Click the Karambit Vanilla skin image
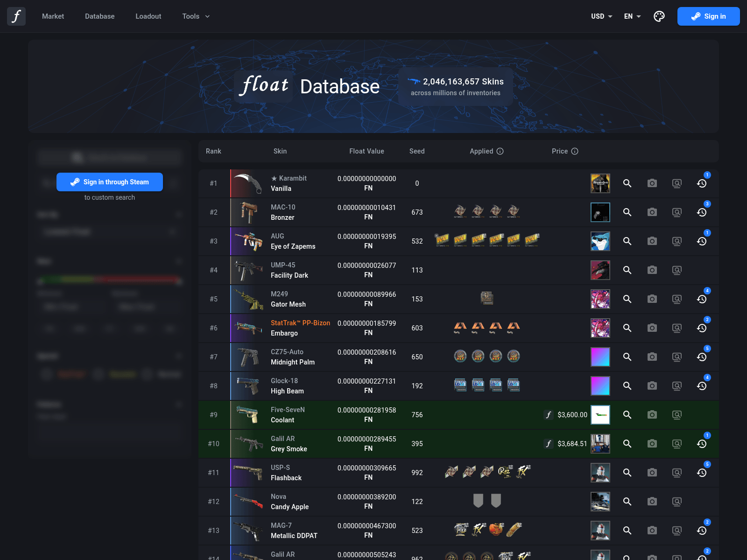 (x=248, y=183)
